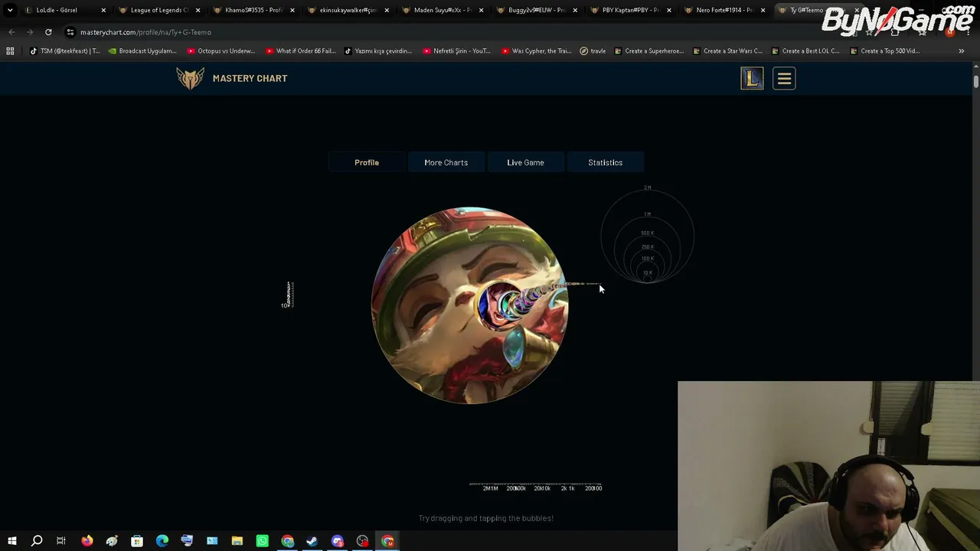Open the palette-and-brush app on the taskbar

click(x=112, y=541)
